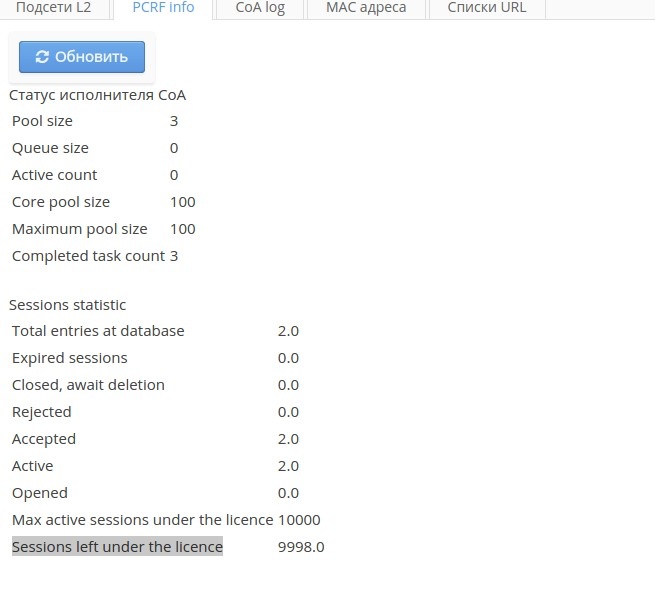The image size is (655, 589).
Task: Open the CoA log tab
Action: [260, 8]
